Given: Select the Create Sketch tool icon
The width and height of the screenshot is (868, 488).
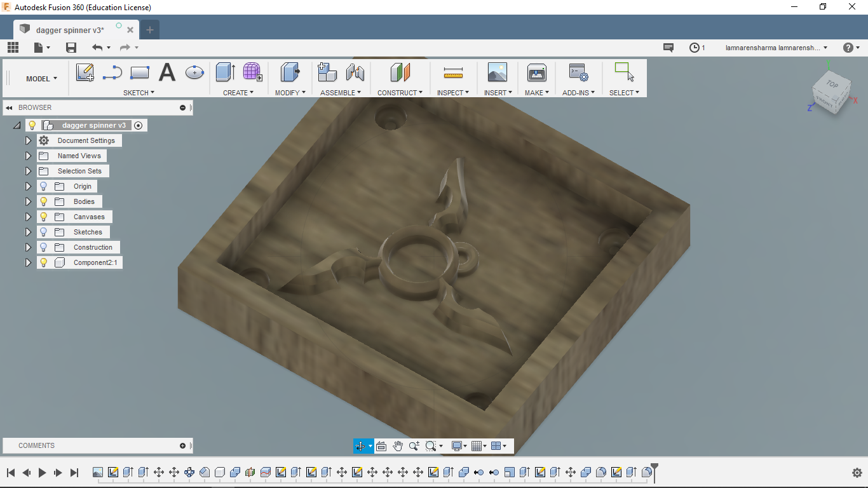Looking at the screenshot, I should pyautogui.click(x=85, y=72).
